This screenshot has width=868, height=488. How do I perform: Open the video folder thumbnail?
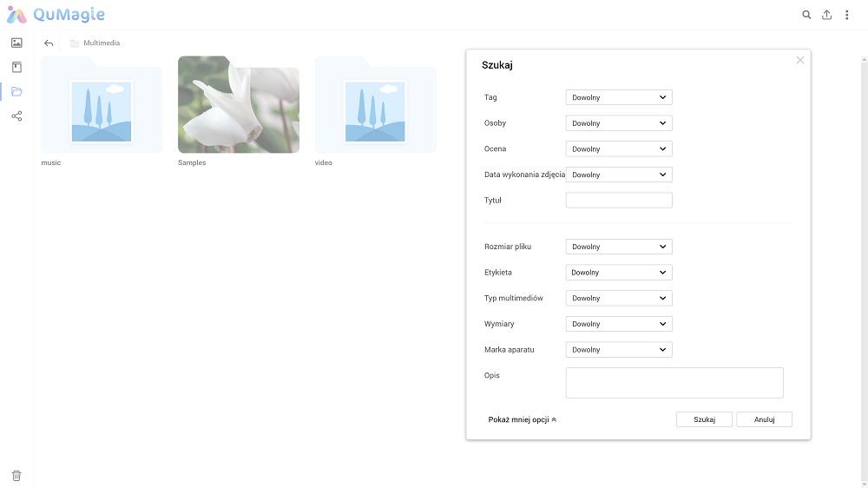click(375, 105)
